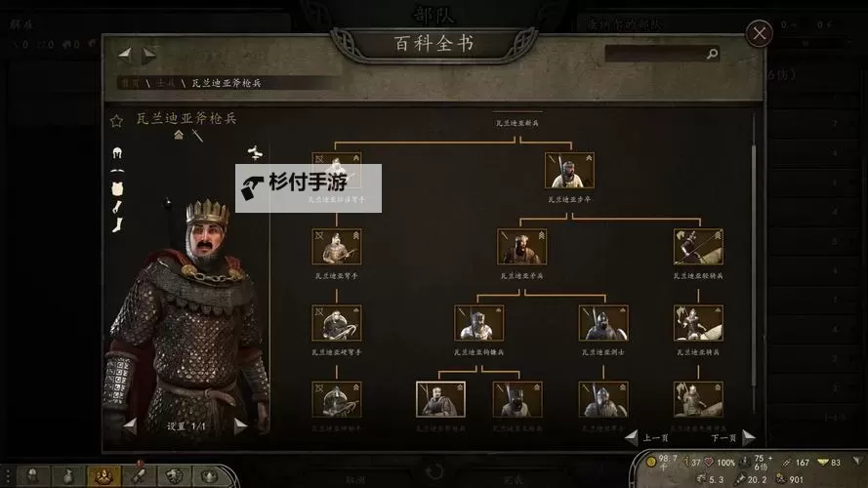Show the previous equipment set arrow
The width and height of the screenshot is (868, 488).
point(131,426)
